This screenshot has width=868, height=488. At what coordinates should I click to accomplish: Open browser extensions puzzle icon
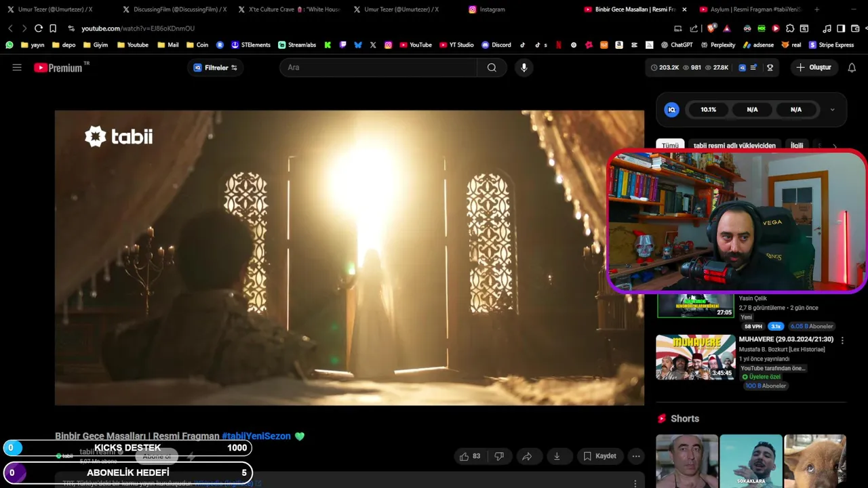(x=790, y=28)
